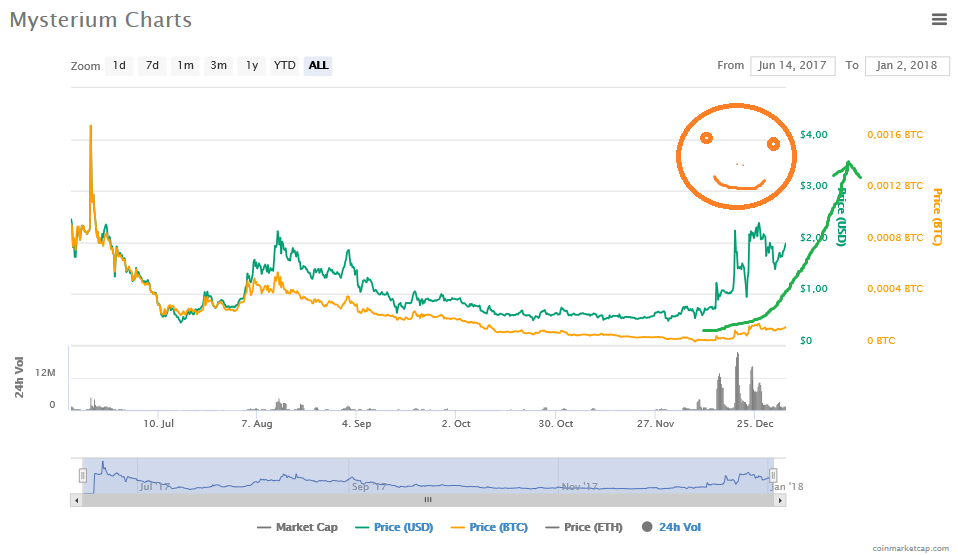Click the 7. Aug date label
Viewport: 958px width, 555px height.
click(257, 424)
